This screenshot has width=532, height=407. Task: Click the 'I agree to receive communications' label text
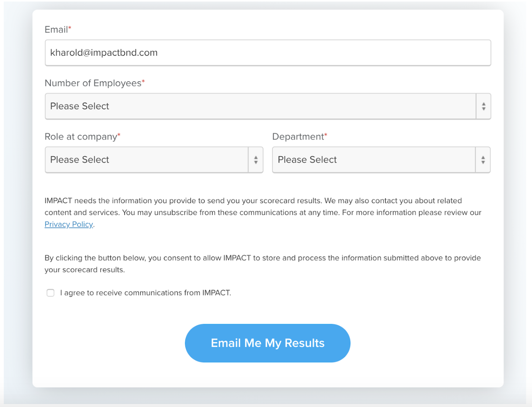[x=145, y=293]
